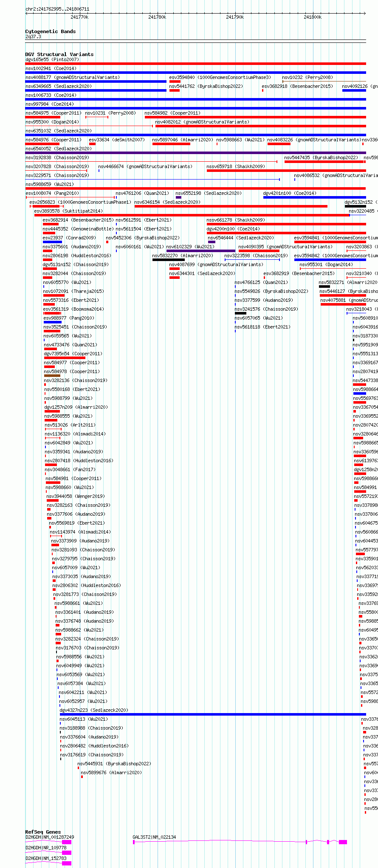Click nssv659718 (Shaikh2009) label
Viewport: 378px width, 868px height.
pos(236,166)
